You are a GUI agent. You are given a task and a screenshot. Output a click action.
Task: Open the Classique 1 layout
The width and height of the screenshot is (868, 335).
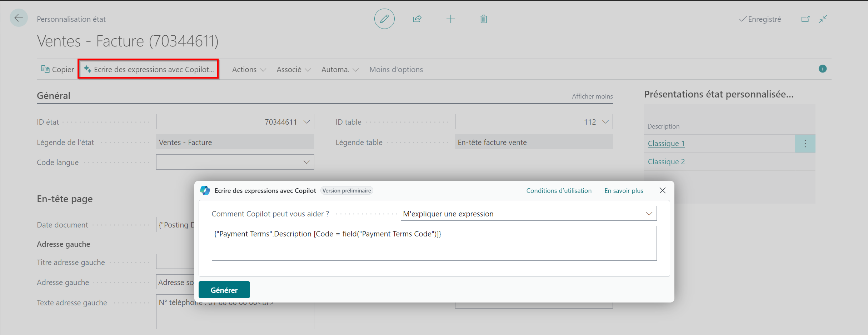click(x=666, y=144)
